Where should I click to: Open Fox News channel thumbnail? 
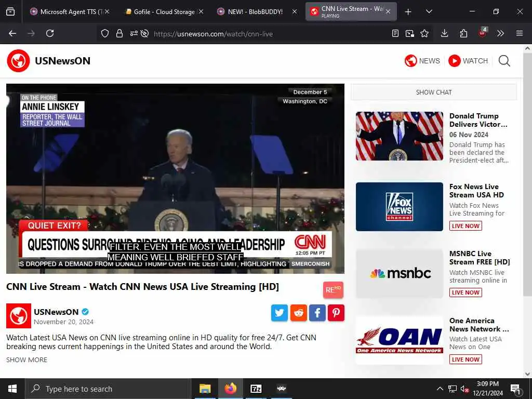tap(400, 207)
